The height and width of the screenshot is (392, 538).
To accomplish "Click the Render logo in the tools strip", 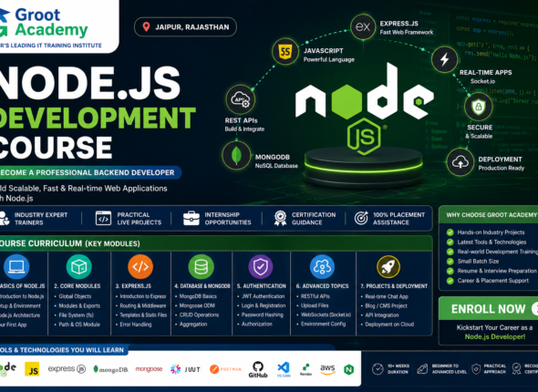I will [x=305, y=369].
